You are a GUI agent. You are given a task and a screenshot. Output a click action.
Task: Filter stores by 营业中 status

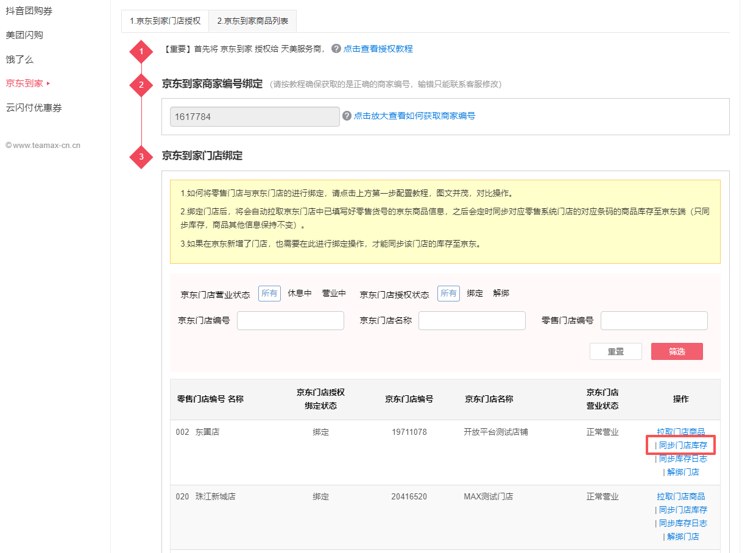(334, 294)
